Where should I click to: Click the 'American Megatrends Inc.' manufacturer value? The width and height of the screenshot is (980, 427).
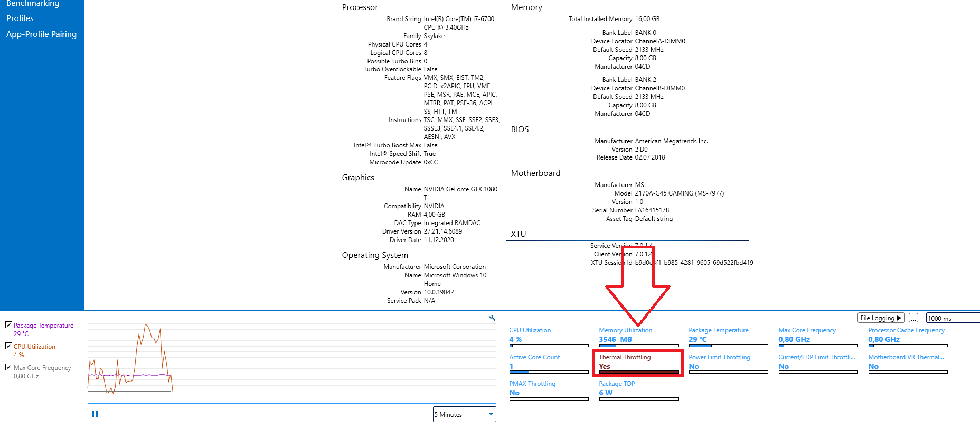[x=672, y=141]
